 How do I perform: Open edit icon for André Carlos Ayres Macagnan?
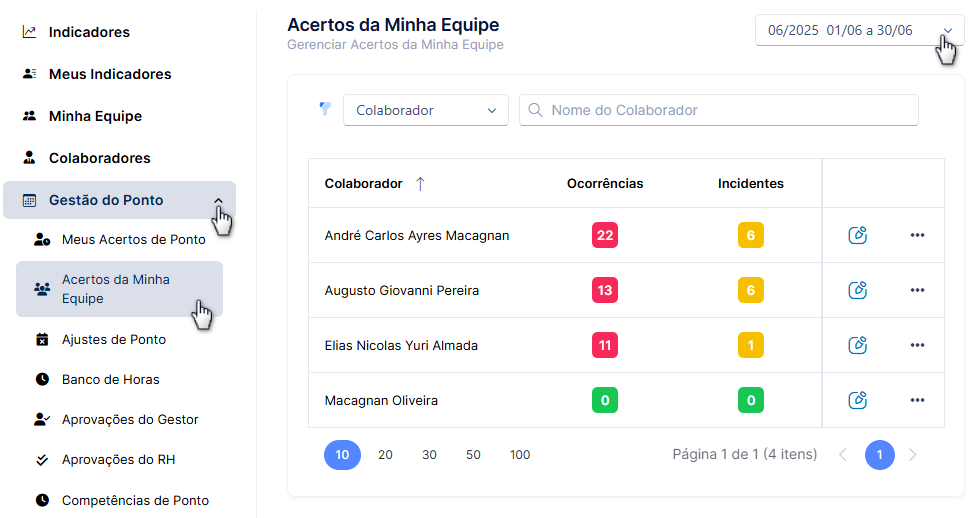tap(857, 235)
